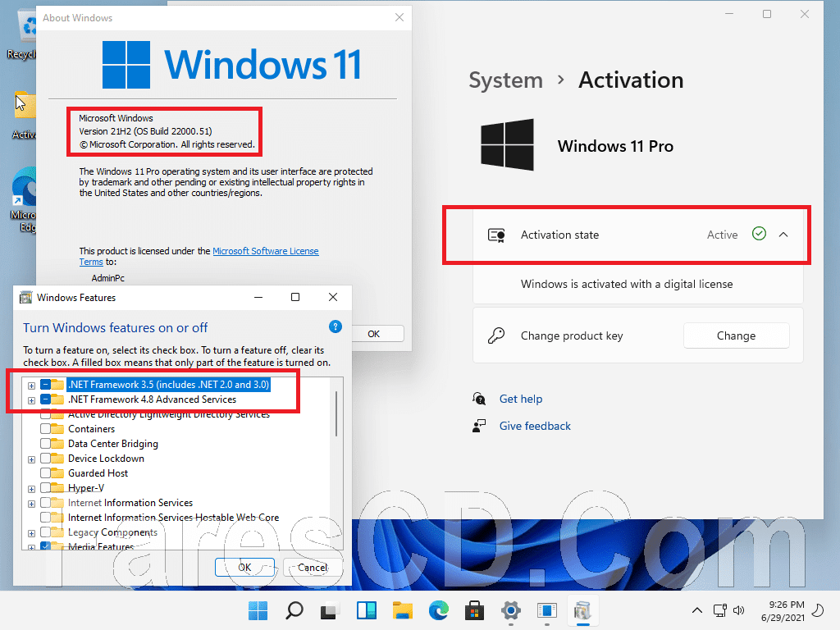Open the network status tray icon
Screen dimensions: 840x630
(x=720, y=610)
